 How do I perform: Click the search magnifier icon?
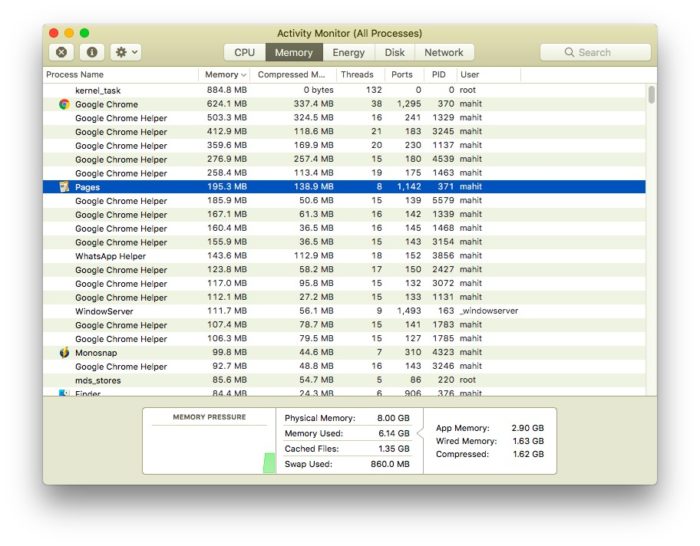pyautogui.click(x=569, y=52)
